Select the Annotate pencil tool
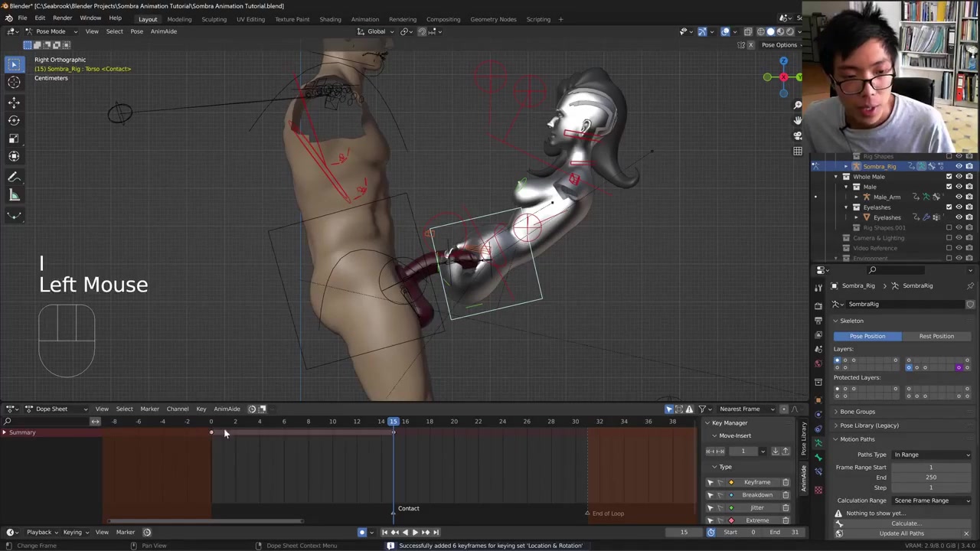This screenshot has width=980, height=551. [x=14, y=177]
